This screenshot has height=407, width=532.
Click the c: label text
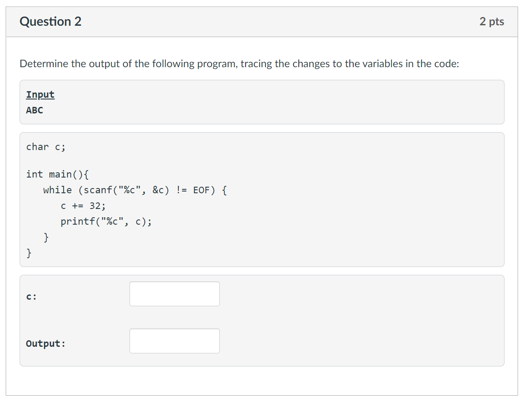[31, 296]
